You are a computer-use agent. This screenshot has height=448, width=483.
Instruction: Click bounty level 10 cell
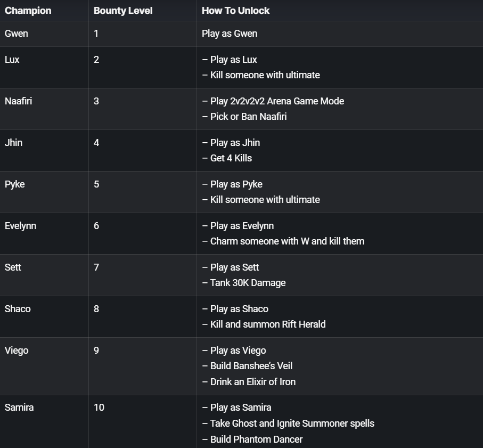click(x=99, y=408)
